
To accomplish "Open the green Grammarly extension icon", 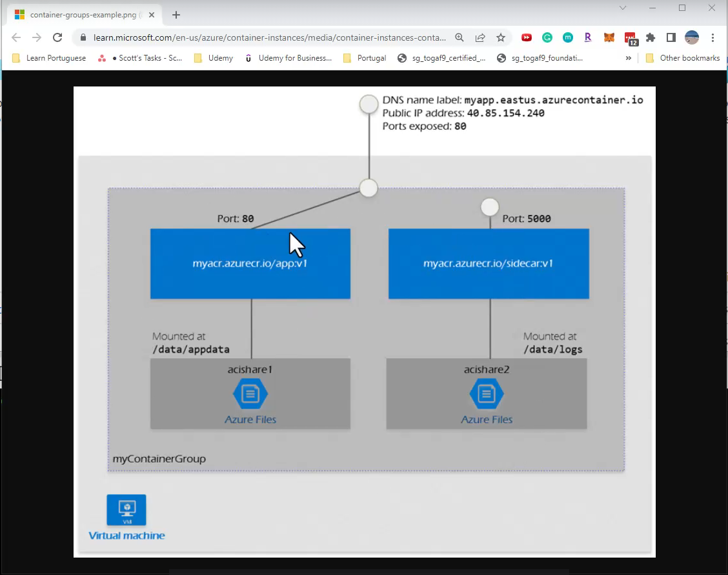I will [x=547, y=37].
